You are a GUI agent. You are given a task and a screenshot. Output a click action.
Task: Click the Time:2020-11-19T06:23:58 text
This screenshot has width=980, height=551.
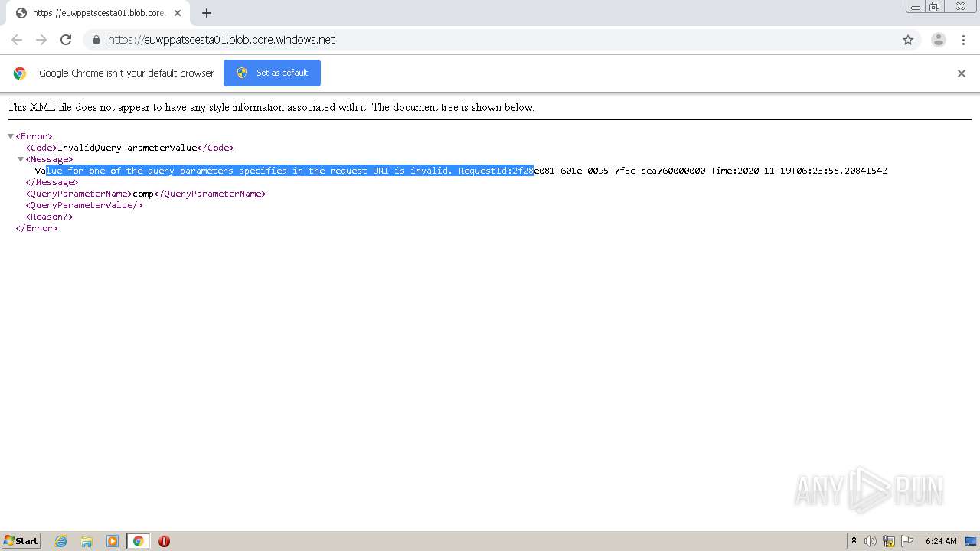[x=799, y=171]
